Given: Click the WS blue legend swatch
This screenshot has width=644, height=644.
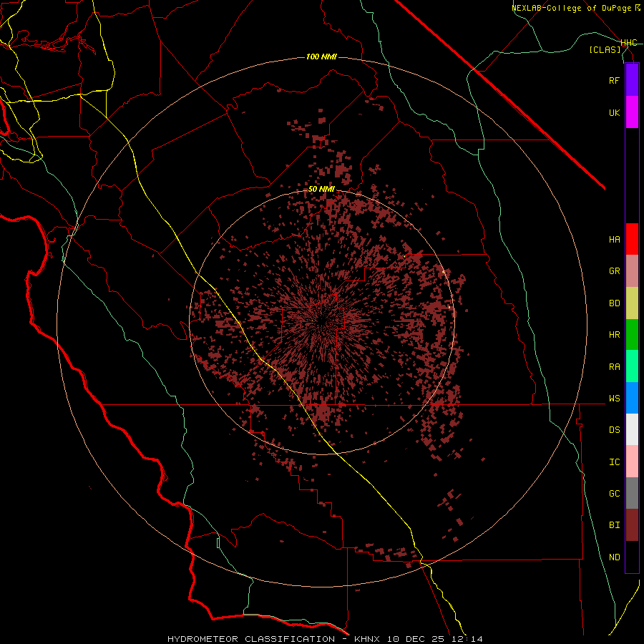Looking at the screenshot, I should 632,398.
